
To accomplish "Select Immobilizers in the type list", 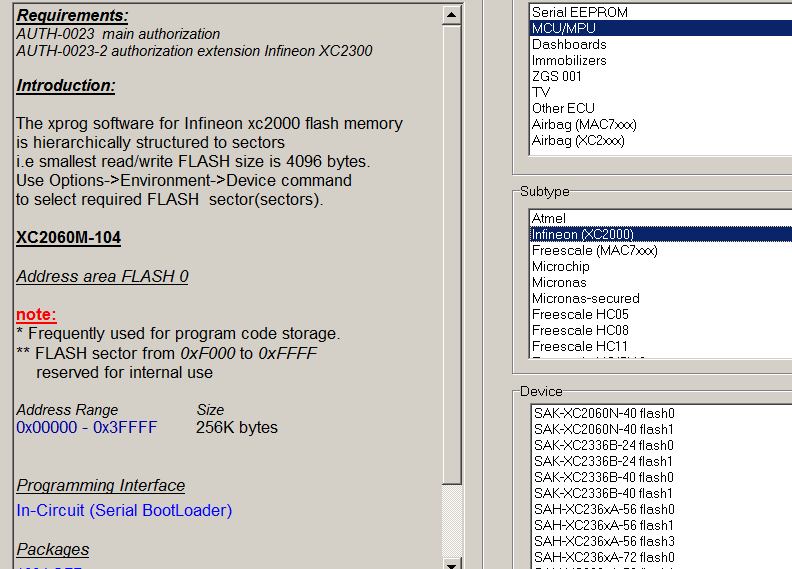I will click(x=661, y=61).
